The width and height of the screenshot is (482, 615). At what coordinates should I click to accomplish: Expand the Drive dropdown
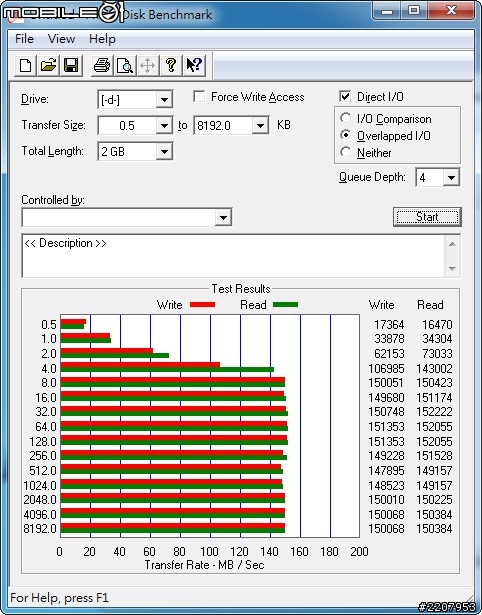[164, 100]
